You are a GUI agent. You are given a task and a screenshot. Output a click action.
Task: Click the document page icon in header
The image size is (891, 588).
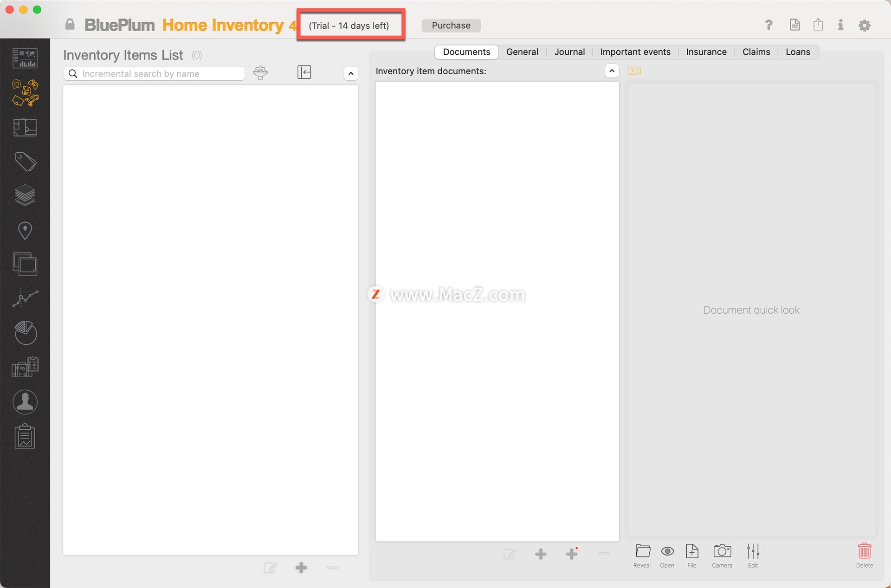pyautogui.click(x=794, y=25)
